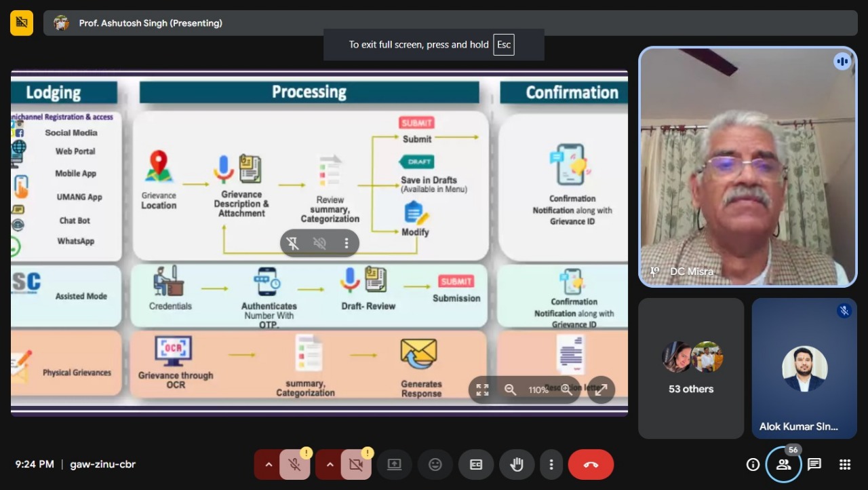
Task: Zoom out the presentation with the minus magnifier
Action: coord(510,390)
